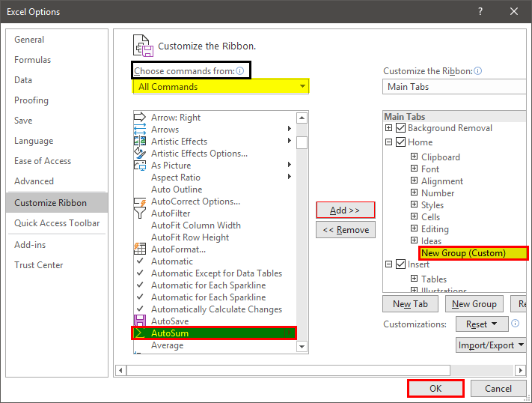Click commands list scroll down arrow

point(302,347)
